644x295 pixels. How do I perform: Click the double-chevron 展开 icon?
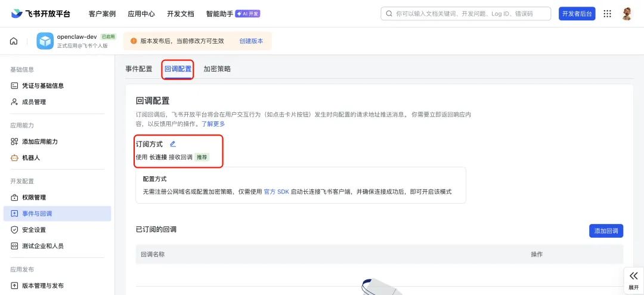pyautogui.click(x=633, y=276)
